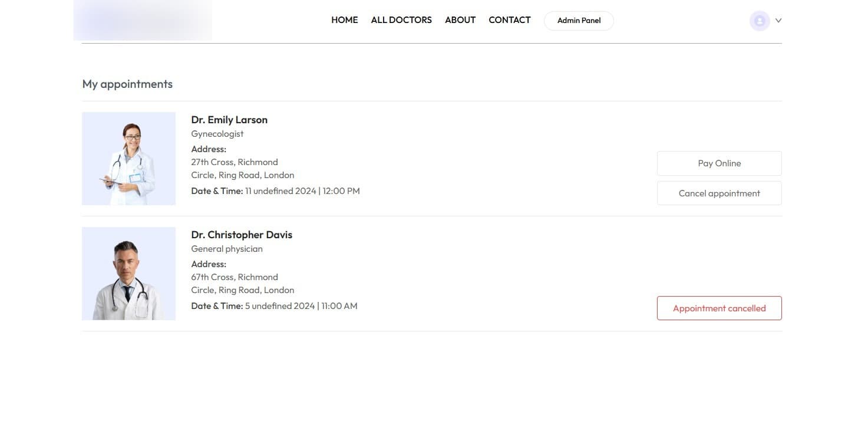Image resolution: width=868 pixels, height=434 pixels.
Task: Cancel appointment with Dr. Emily Larson
Action: click(719, 193)
